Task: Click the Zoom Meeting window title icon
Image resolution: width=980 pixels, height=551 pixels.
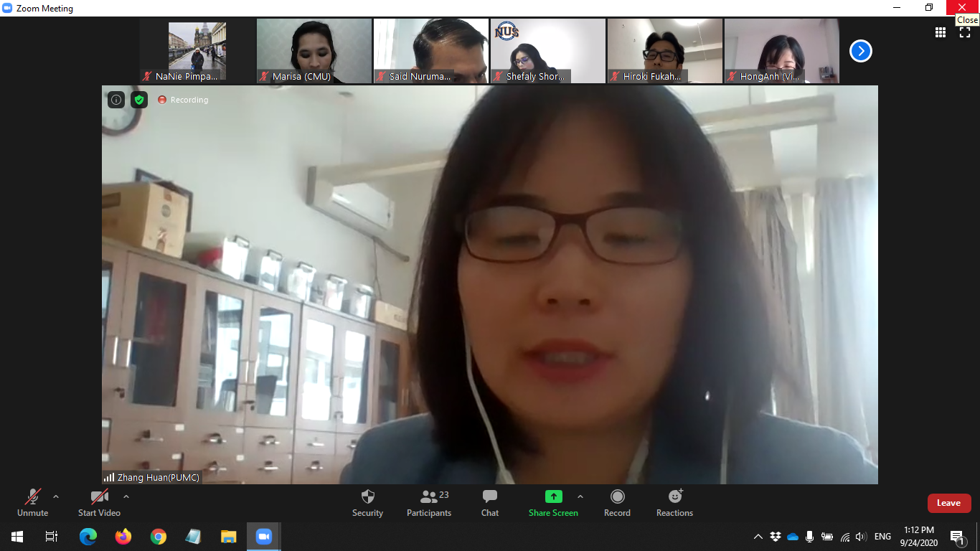Action: tap(8, 9)
